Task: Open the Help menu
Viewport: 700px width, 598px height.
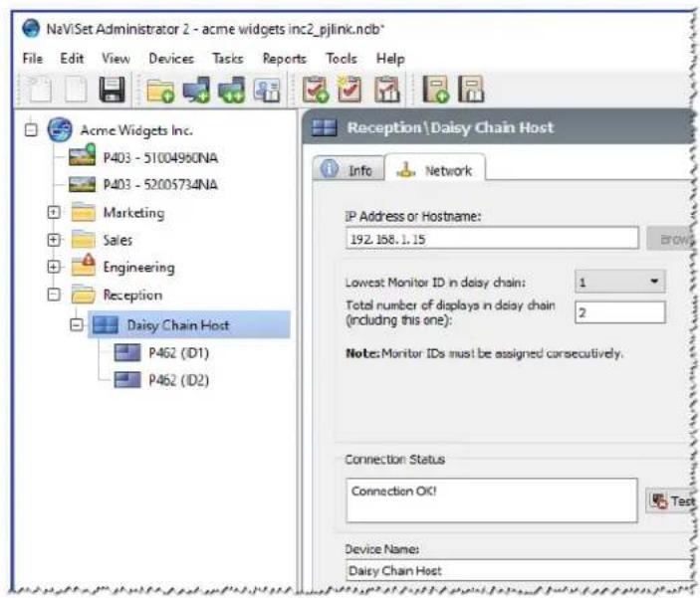Action: tap(390, 59)
